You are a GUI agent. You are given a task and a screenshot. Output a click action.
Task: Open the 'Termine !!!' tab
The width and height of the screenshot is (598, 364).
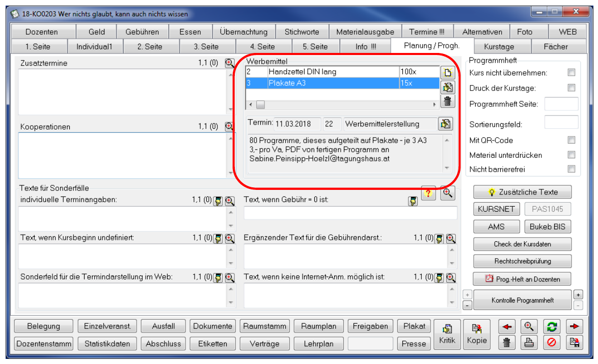pyautogui.click(x=427, y=32)
